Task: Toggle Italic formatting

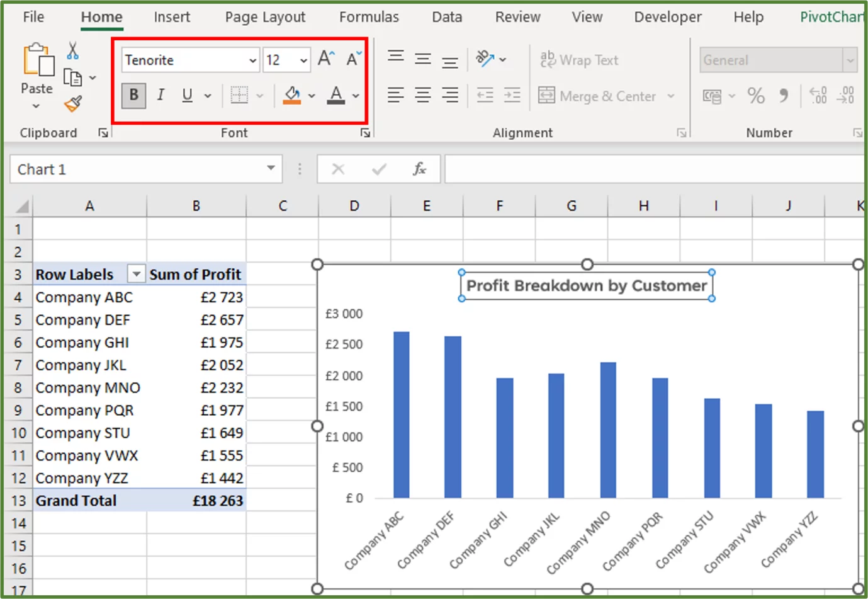Action: point(161,95)
